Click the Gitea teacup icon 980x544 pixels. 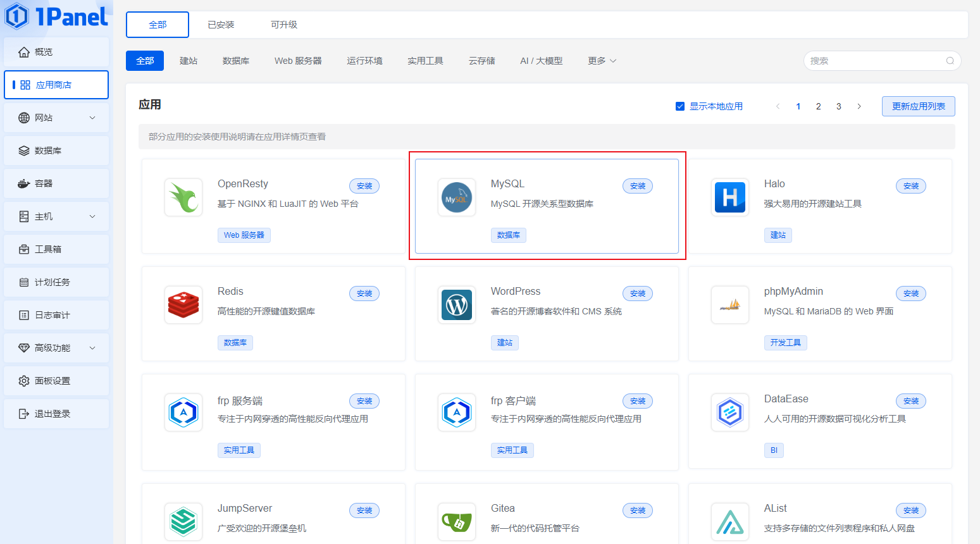click(457, 522)
